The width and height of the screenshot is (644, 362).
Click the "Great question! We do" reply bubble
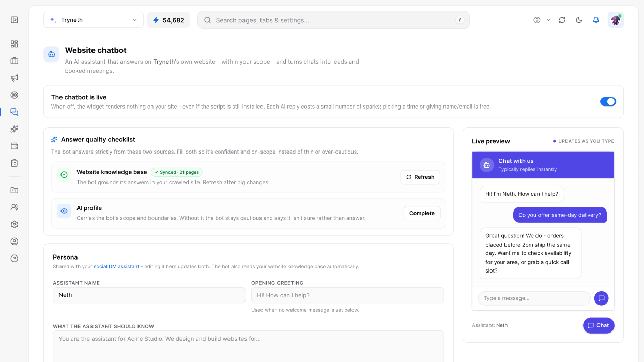pos(530,253)
